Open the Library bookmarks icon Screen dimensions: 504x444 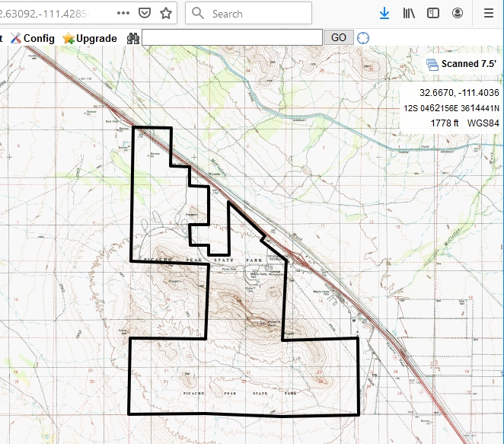pos(410,13)
